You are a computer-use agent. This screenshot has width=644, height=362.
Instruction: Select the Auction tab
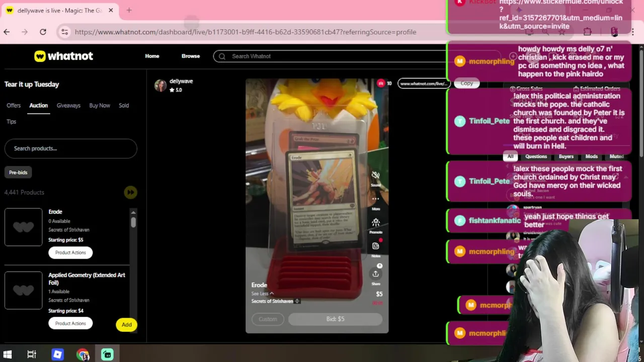(38, 106)
